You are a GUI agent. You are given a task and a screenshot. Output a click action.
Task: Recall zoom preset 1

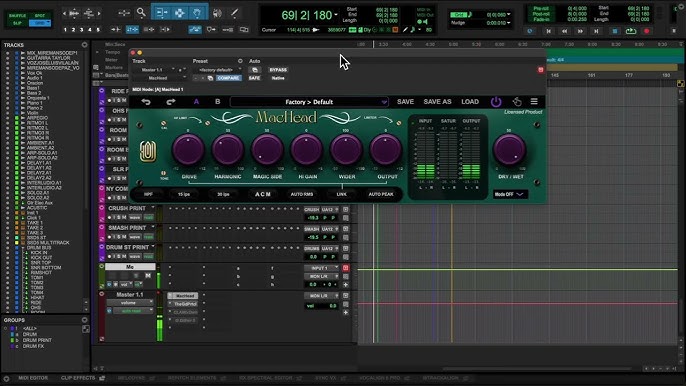65,30
